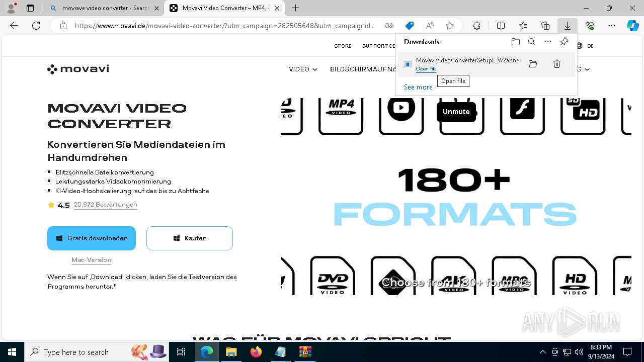
Task: Add this page to favorites star
Action: (450, 26)
